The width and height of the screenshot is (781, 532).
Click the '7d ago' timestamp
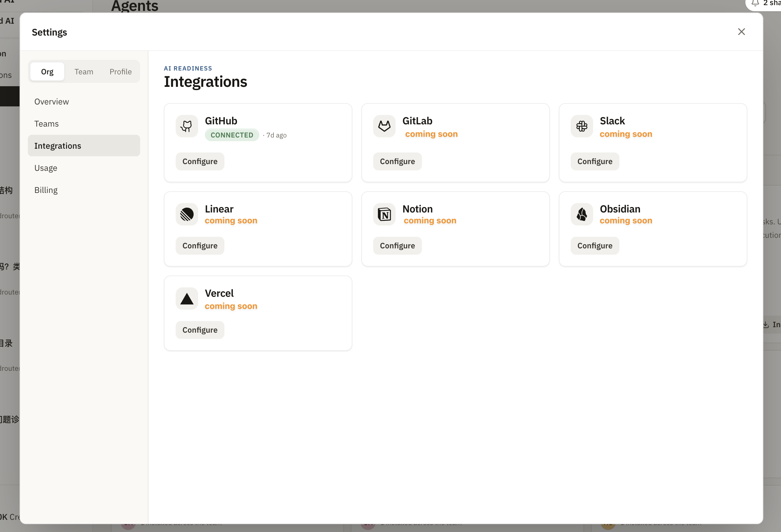coord(276,135)
